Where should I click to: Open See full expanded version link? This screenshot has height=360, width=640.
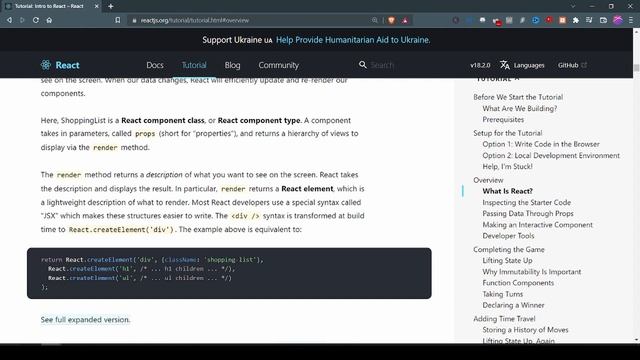[x=85, y=320]
